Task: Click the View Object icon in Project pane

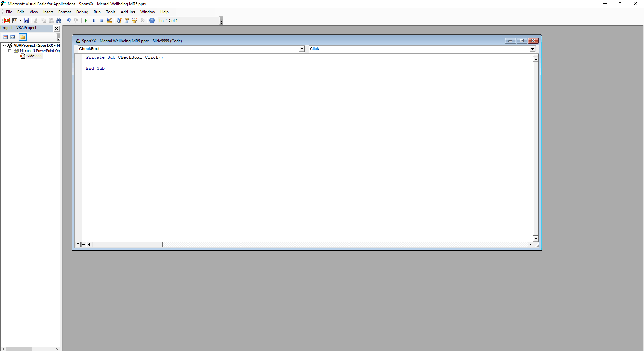Action: pos(13,37)
